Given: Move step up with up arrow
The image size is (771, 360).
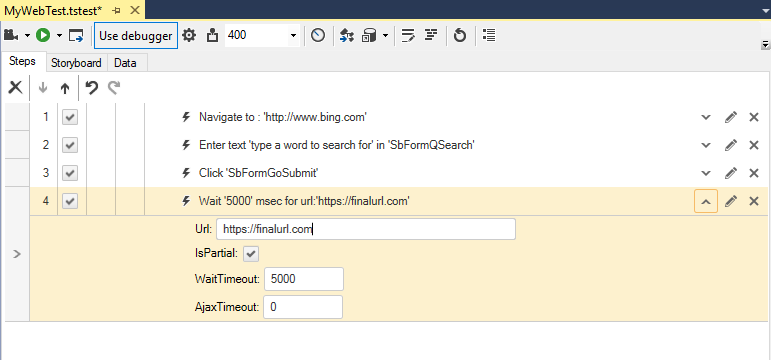Looking at the screenshot, I should click(65, 88).
